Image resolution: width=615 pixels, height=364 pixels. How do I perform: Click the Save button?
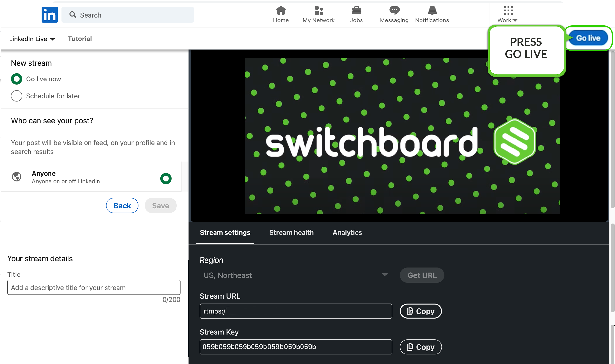(x=161, y=206)
